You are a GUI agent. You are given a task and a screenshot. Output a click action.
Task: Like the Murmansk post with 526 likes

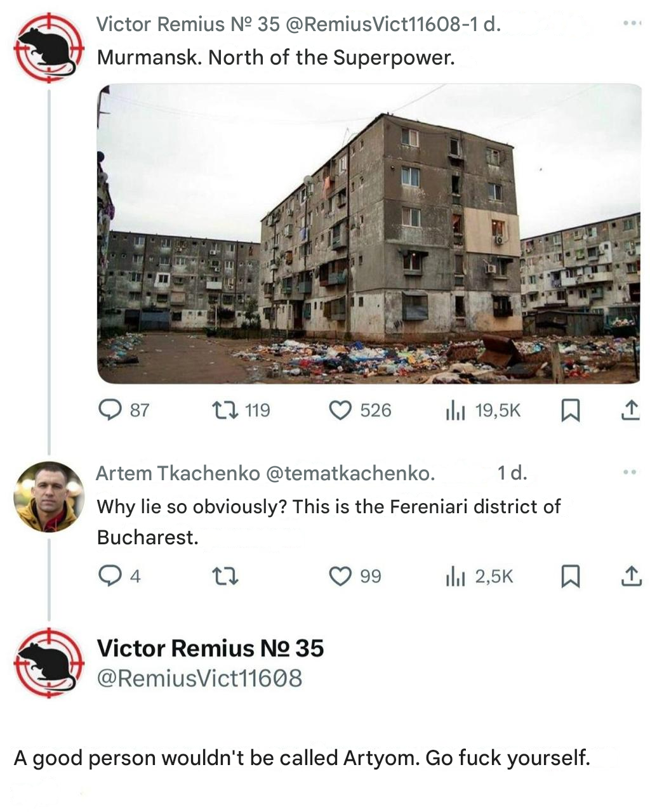[x=360, y=410]
